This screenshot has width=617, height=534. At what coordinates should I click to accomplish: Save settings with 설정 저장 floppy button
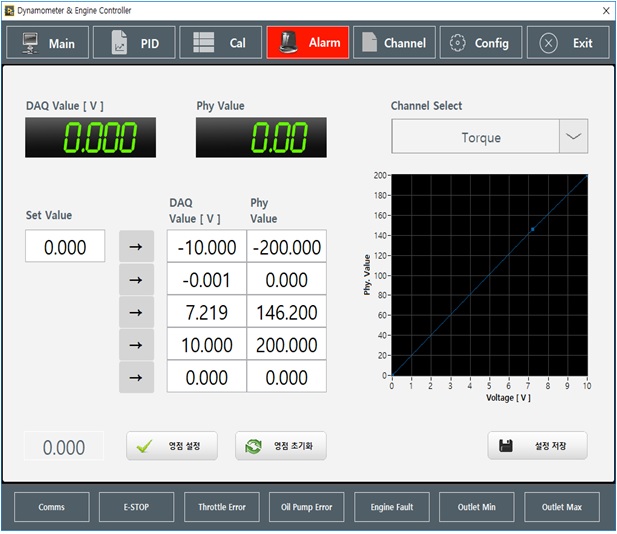tap(537, 446)
